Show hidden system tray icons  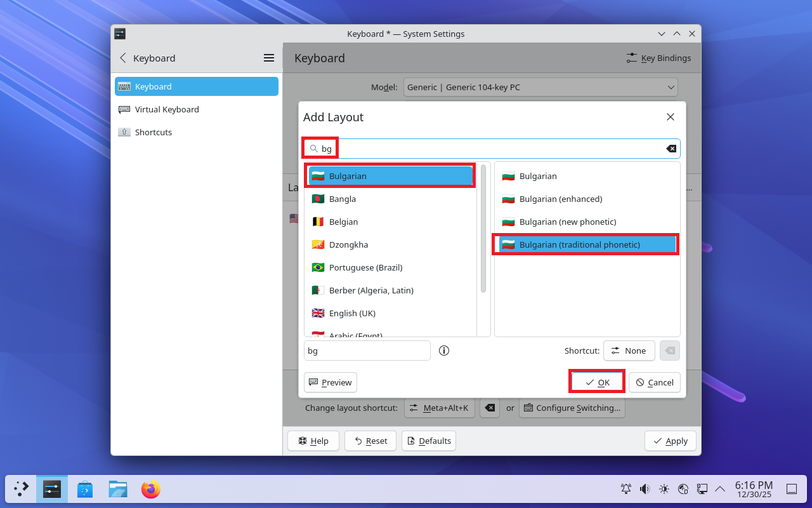pos(720,489)
